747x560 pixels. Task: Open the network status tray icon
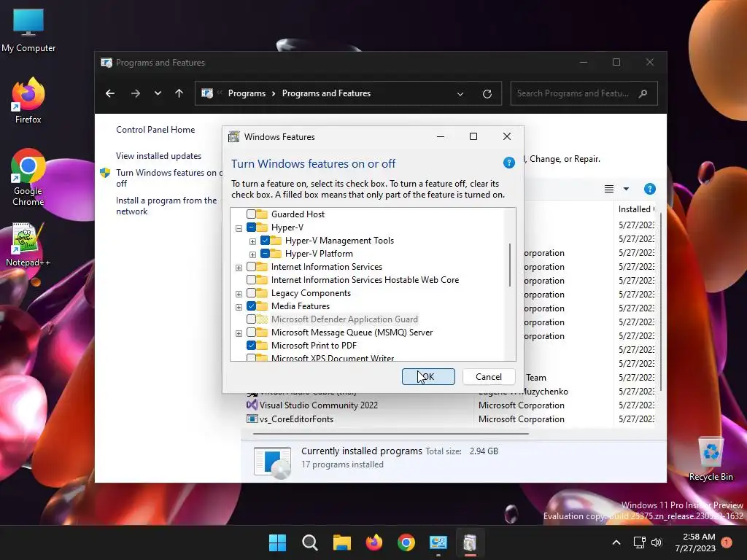[x=639, y=542]
